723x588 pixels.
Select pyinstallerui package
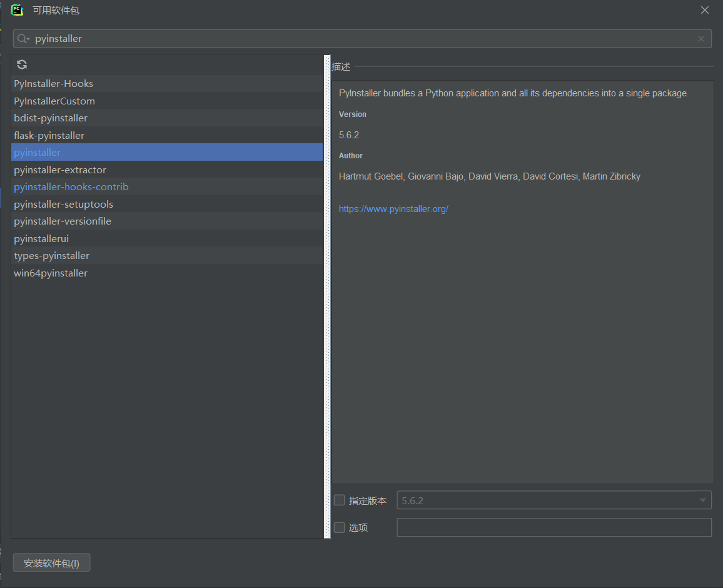[x=167, y=238]
